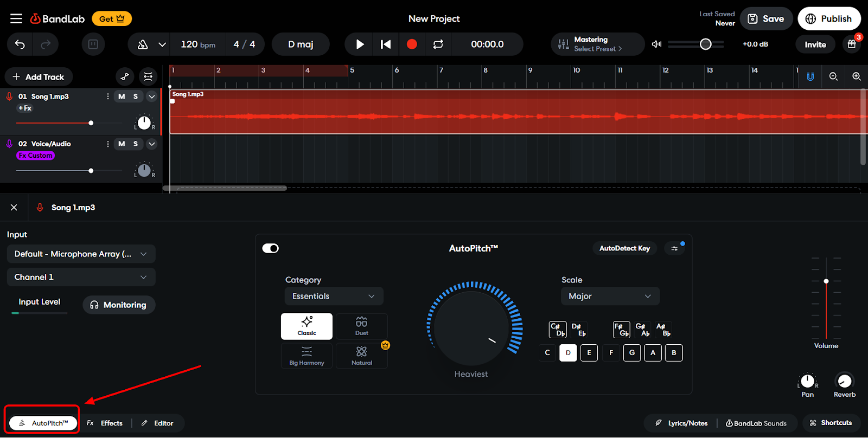Viewport: 868px width, 438px height.
Task: Toggle the F#/Gb note key
Action: click(622, 330)
